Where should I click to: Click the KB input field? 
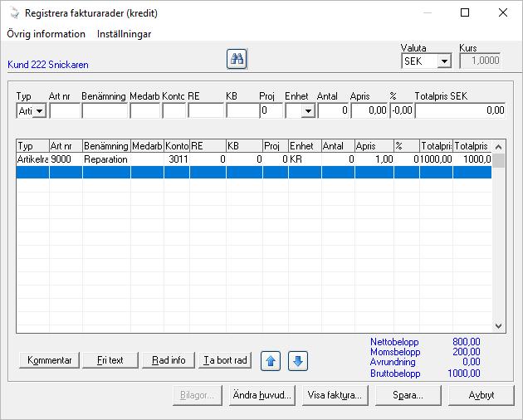(x=242, y=110)
